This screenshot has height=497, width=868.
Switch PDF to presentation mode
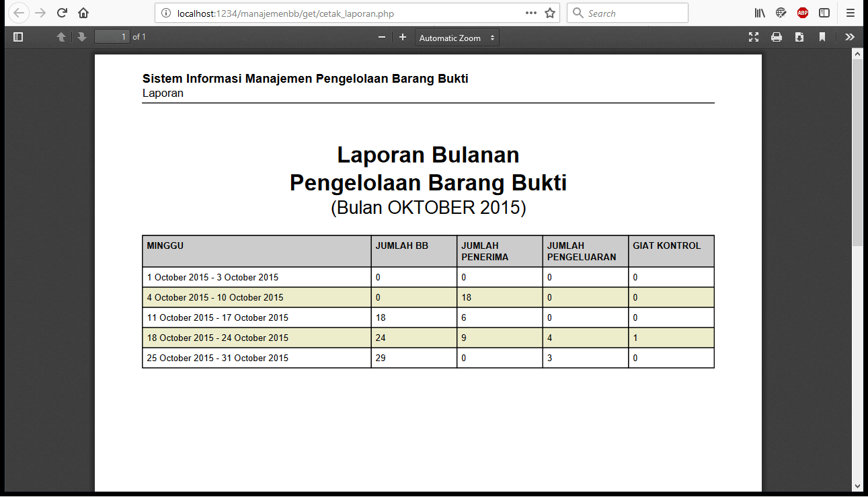point(754,38)
